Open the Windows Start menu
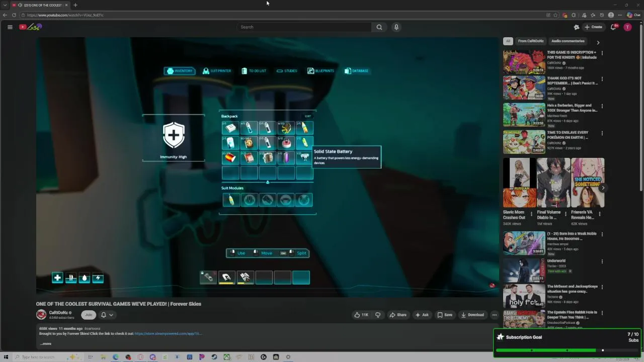 click(x=6, y=357)
